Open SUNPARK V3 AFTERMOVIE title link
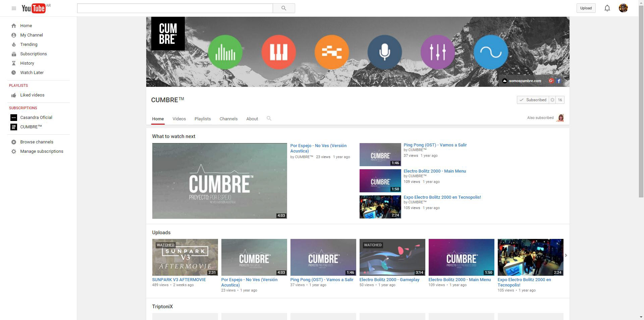644x320 pixels. coord(179,280)
